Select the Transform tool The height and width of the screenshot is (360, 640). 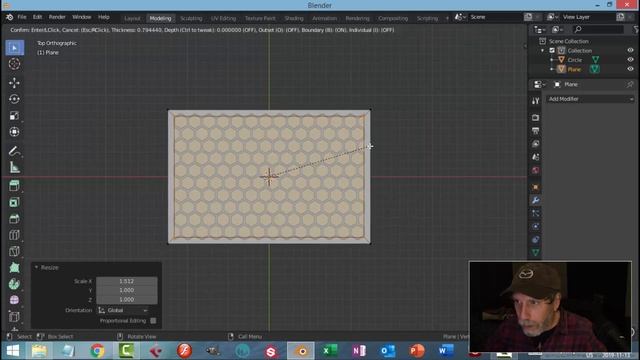[x=14, y=132]
